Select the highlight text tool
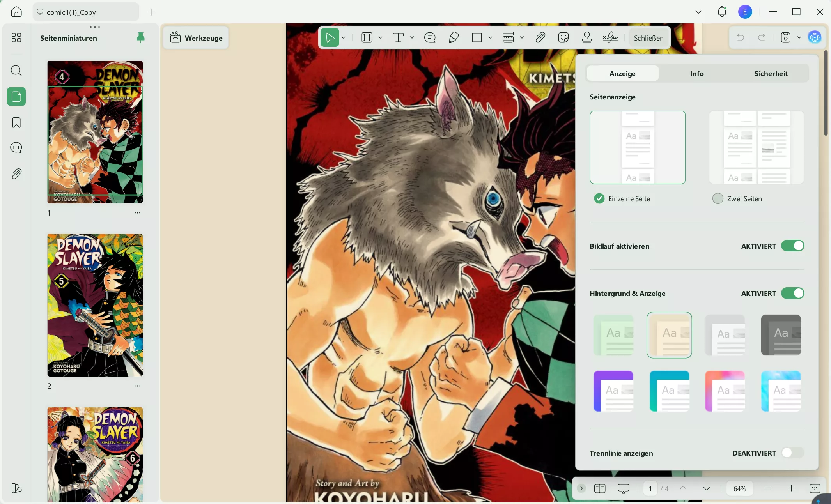 [x=367, y=37]
